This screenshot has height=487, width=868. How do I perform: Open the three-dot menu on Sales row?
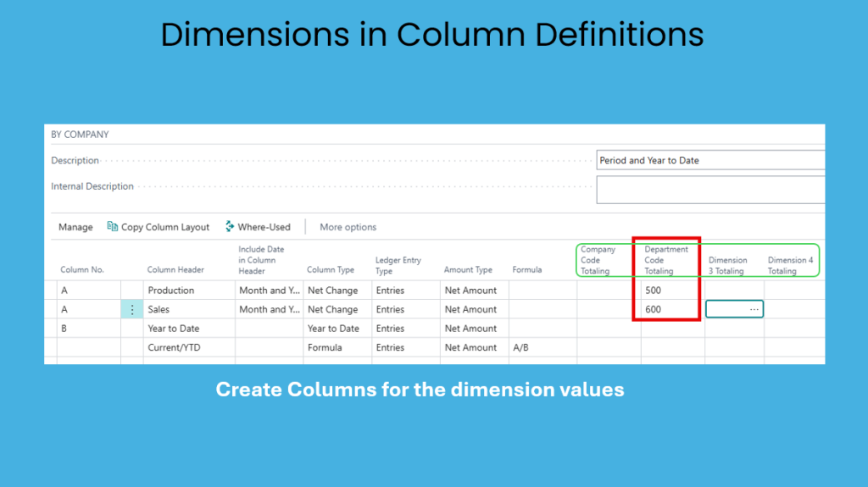[x=131, y=310]
